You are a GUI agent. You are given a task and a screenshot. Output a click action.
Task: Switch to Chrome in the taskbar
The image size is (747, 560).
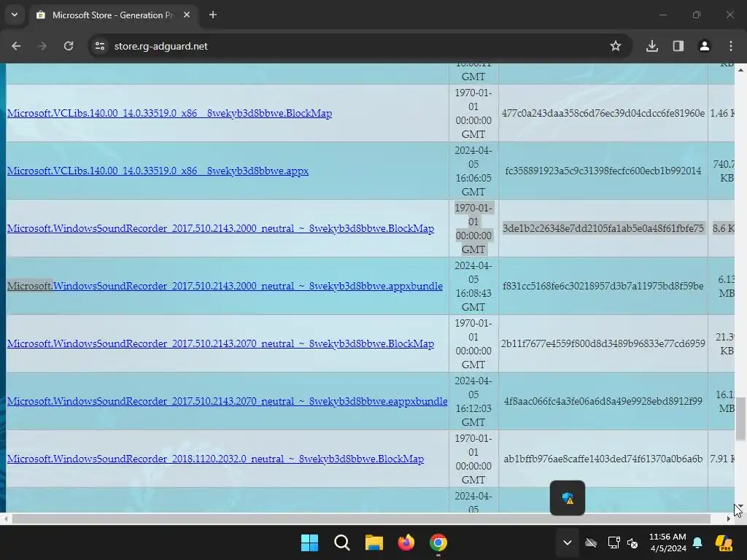[x=438, y=542]
